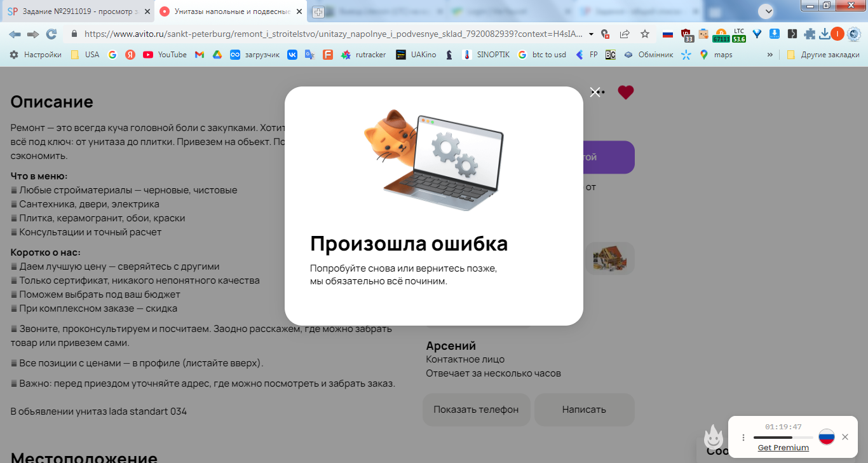Viewport: 868px width, 463px height.
Task: Open the Yandex bookmark icon
Action: click(130, 55)
